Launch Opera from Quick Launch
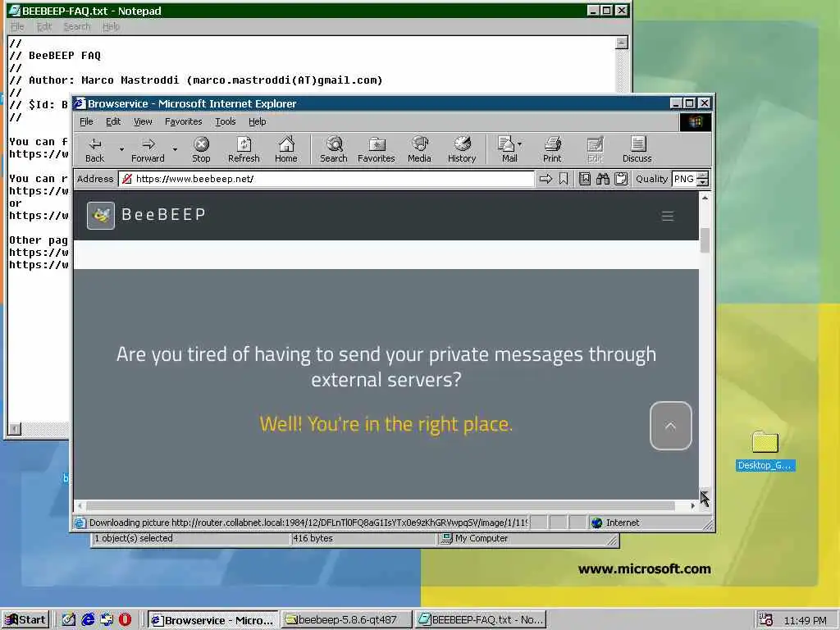840x630 pixels. coord(125,620)
